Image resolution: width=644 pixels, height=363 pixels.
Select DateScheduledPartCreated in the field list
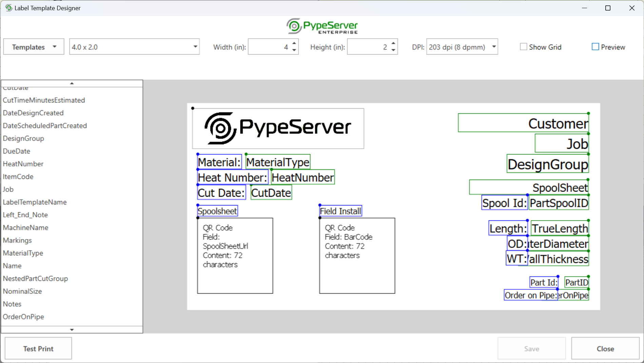(45, 126)
